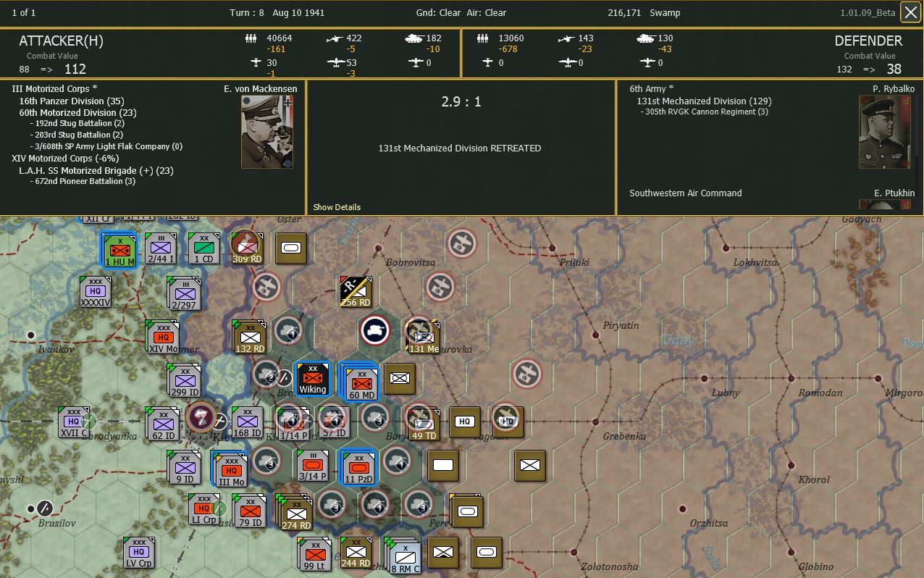The image size is (924, 578).
Task: Click '131st Mechanized Division (129)' defender entry
Action: click(704, 101)
